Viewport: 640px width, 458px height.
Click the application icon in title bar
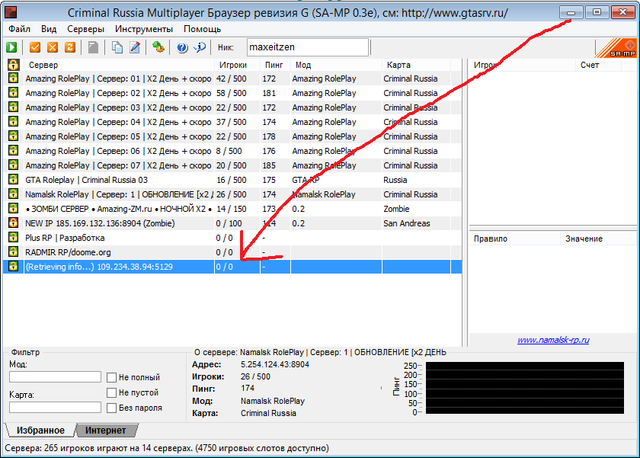(x=11, y=13)
